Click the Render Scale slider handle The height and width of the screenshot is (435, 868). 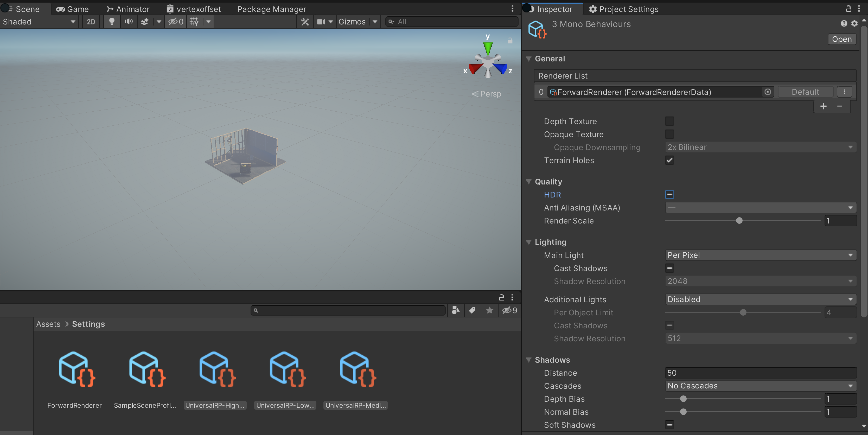739,221
